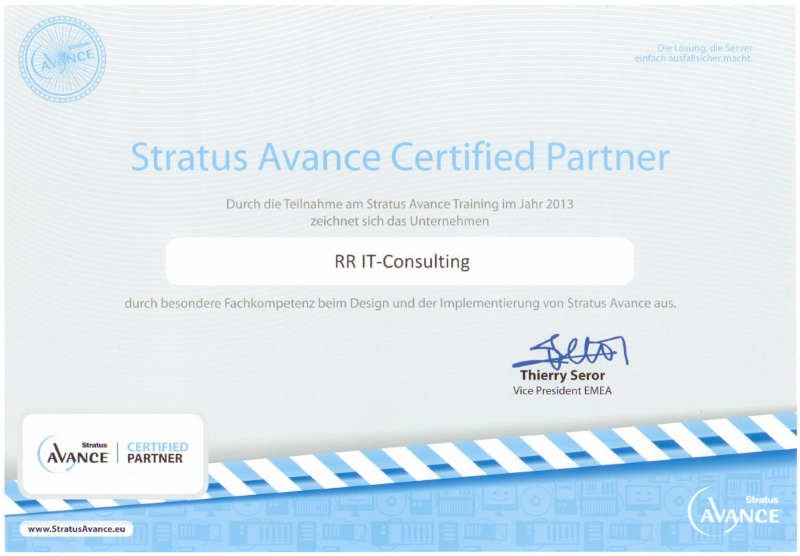
Task: Click the 'Vice President EMEA' title
Action: [x=562, y=391]
